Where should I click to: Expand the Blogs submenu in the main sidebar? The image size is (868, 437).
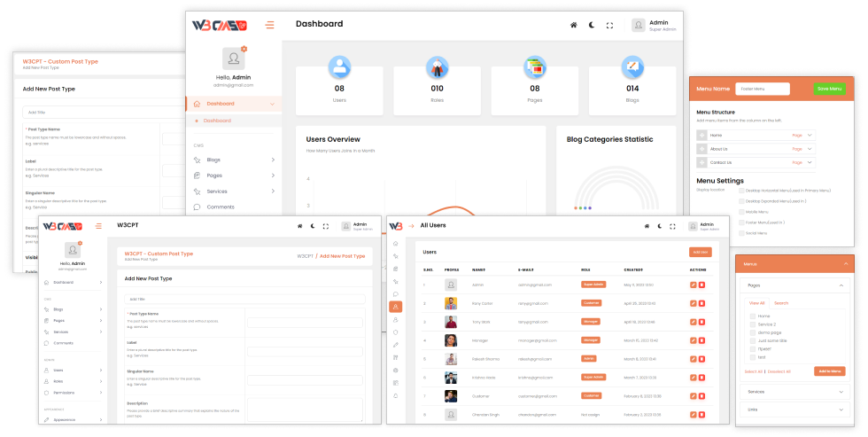point(234,160)
